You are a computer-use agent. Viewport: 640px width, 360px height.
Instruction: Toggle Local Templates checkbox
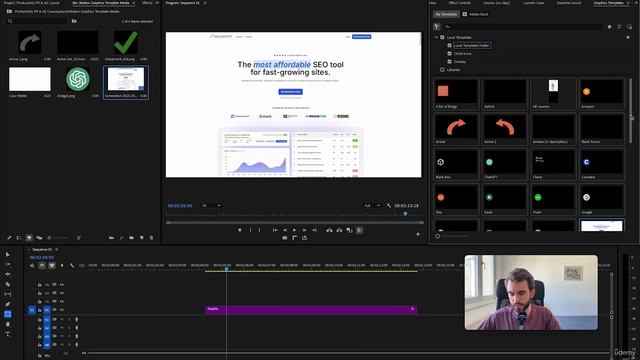[x=442, y=37]
